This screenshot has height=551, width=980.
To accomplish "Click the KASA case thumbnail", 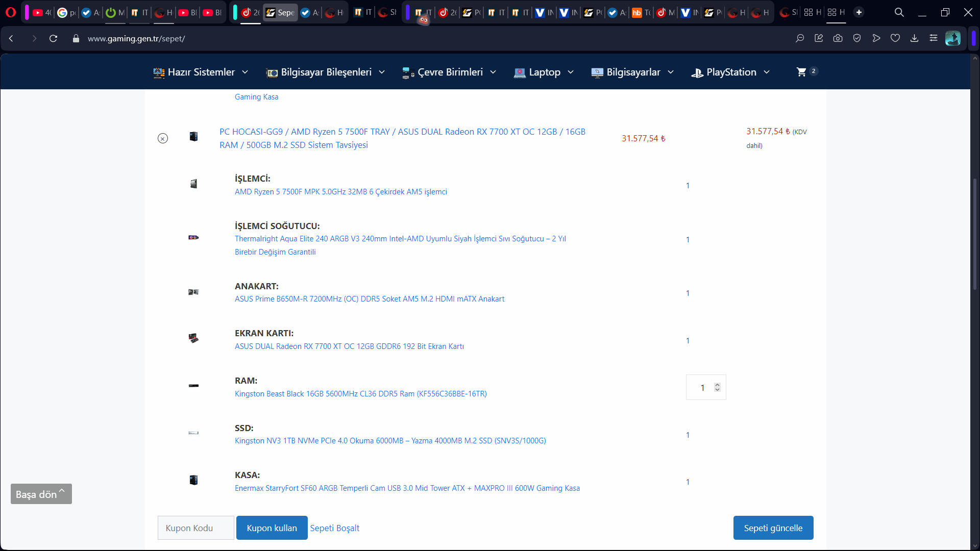I will pyautogui.click(x=193, y=480).
